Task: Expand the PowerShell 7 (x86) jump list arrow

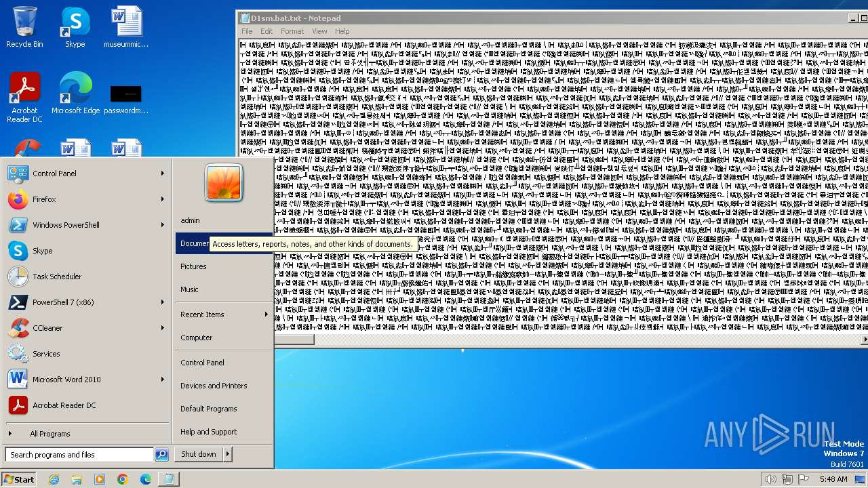Action: tap(163, 302)
